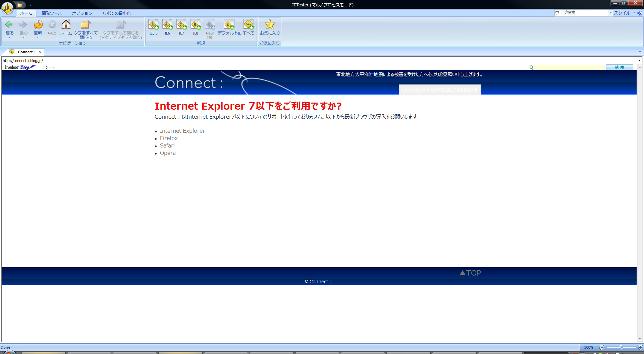Click the zoom in plus button

[640, 347]
